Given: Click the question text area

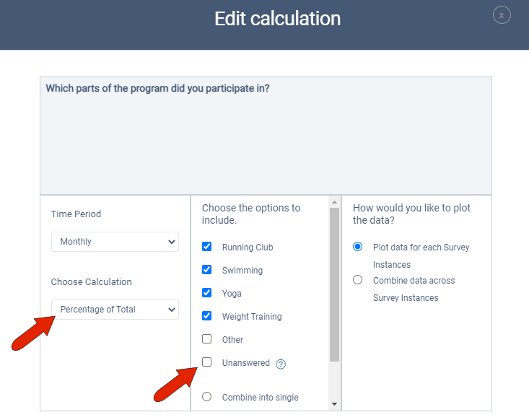Looking at the screenshot, I should (x=266, y=136).
